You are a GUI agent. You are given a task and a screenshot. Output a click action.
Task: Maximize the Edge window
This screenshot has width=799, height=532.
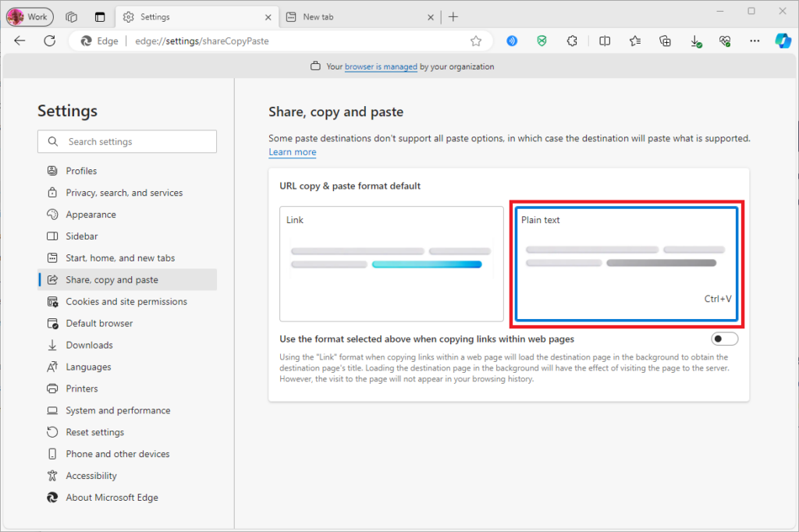click(751, 11)
